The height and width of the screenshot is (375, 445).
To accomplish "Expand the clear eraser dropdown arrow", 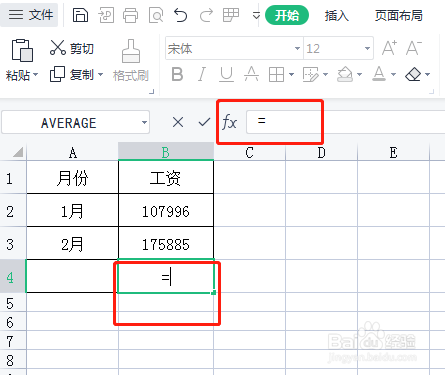I will point(427,75).
